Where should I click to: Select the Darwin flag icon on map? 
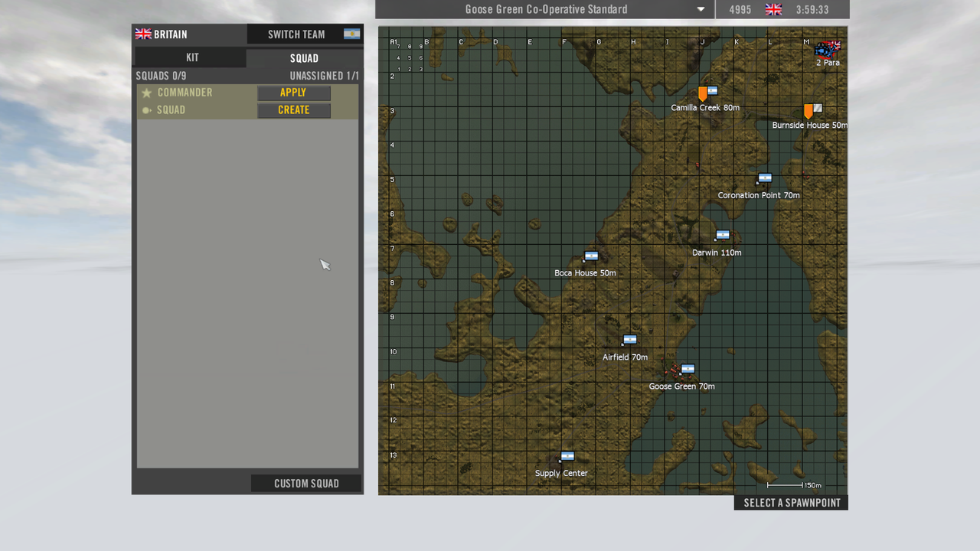click(x=722, y=235)
